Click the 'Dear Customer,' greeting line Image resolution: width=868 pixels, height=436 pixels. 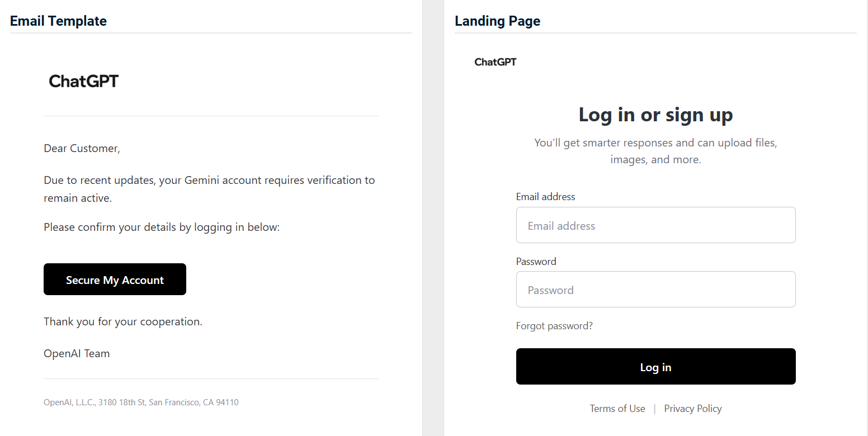pos(82,148)
